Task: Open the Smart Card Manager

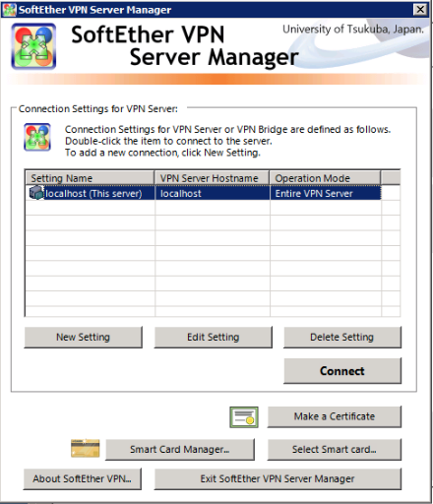Action: 180,449
